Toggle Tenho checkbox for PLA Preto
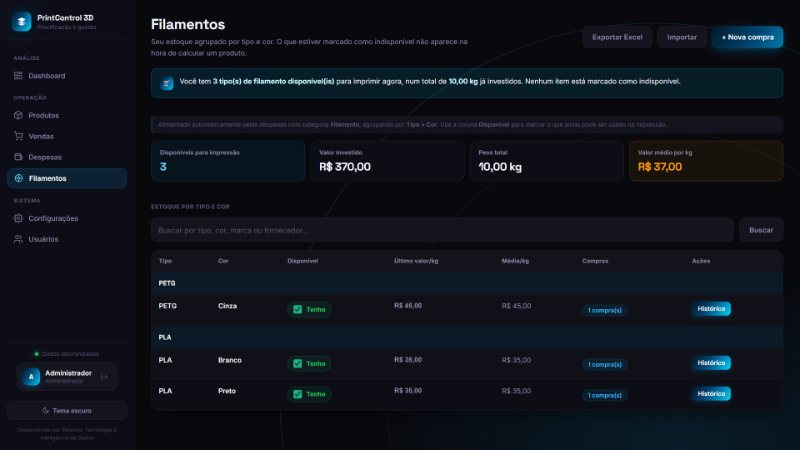 297,394
